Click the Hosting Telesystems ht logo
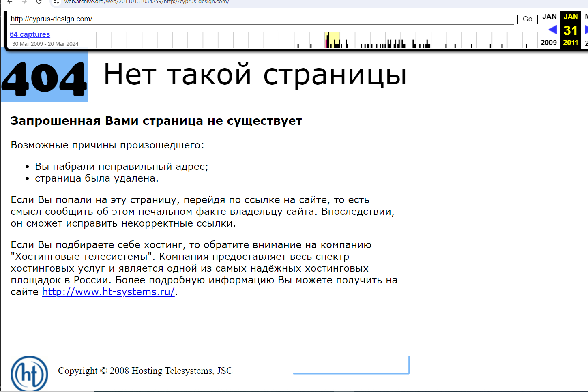The width and height of the screenshot is (588, 392). [x=29, y=373]
